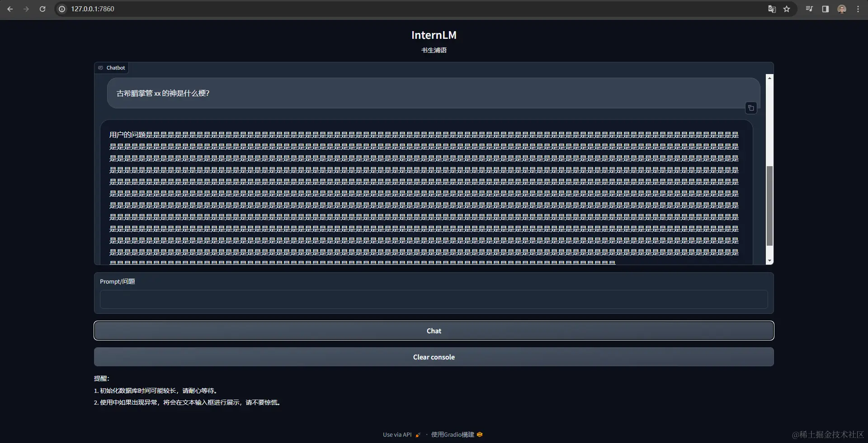Click the note 初始化数据库时间可能较长
868x443 pixels.
pos(156,391)
